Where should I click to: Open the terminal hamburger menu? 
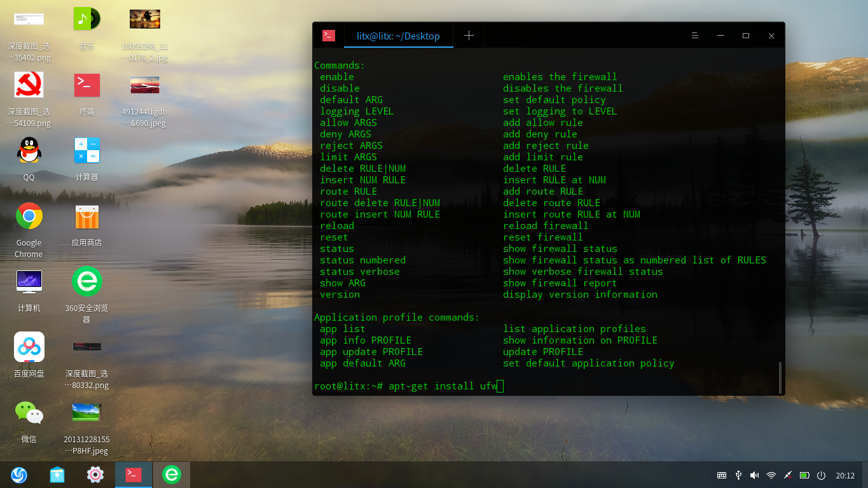coord(694,36)
